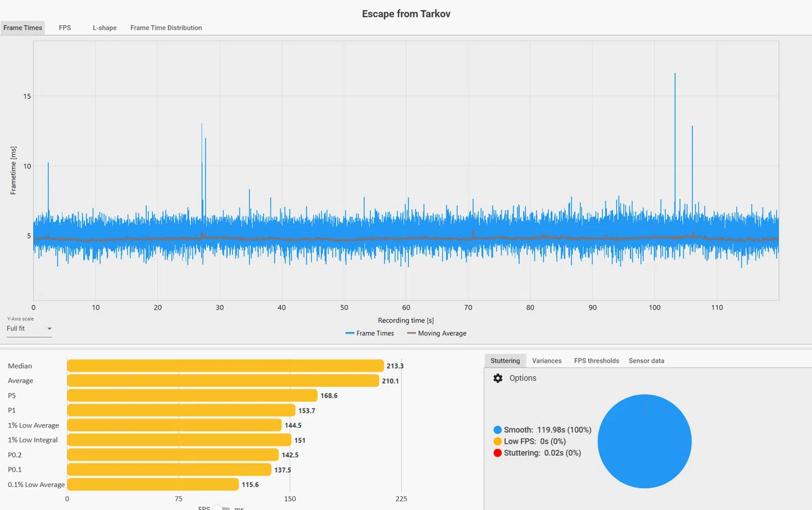The width and height of the screenshot is (812, 510).
Task: Click Smooth: 119.98s (100%) text
Action: [547, 430]
